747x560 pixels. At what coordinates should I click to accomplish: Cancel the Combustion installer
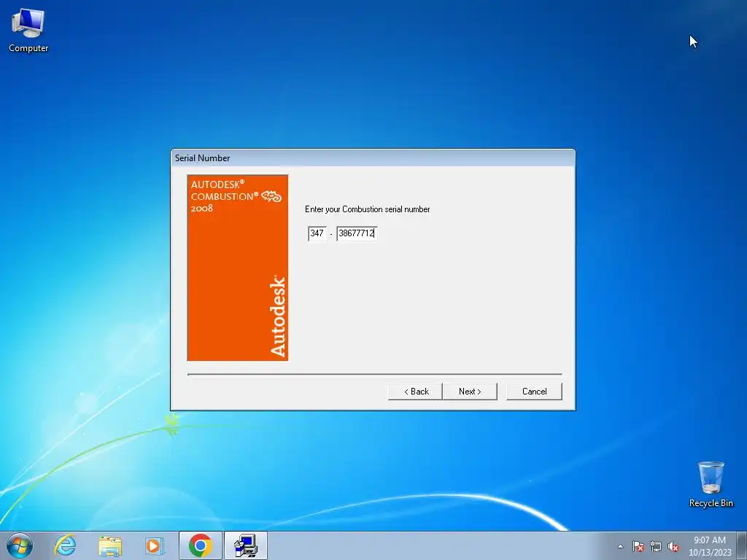[x=534, y=392]
